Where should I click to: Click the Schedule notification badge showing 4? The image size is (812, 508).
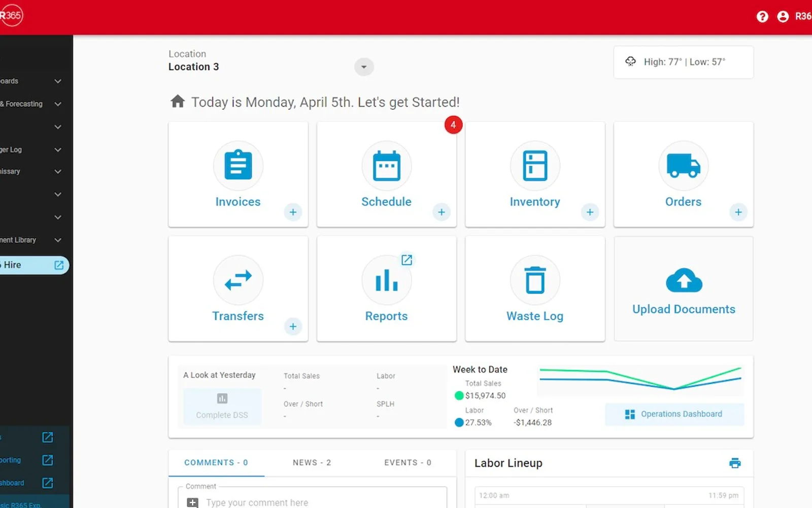tap(453, 125)
